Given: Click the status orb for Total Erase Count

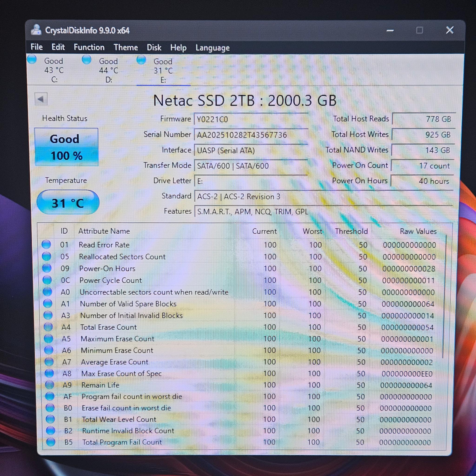Looking at the screenshot, I should click(x=48, y=327).
